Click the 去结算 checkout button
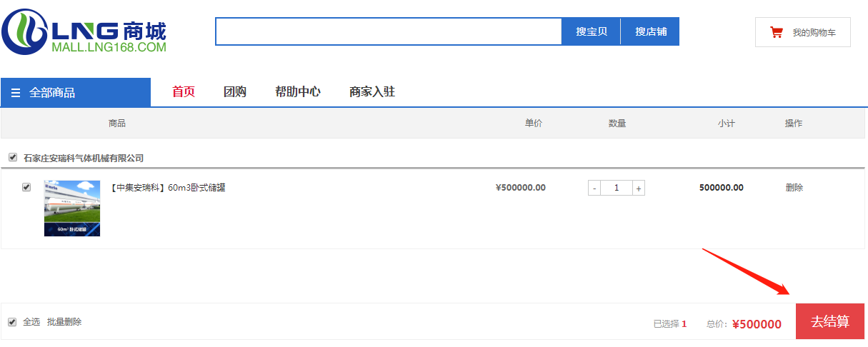The width and height of the screenshot is (868, 347). point(829,321)
